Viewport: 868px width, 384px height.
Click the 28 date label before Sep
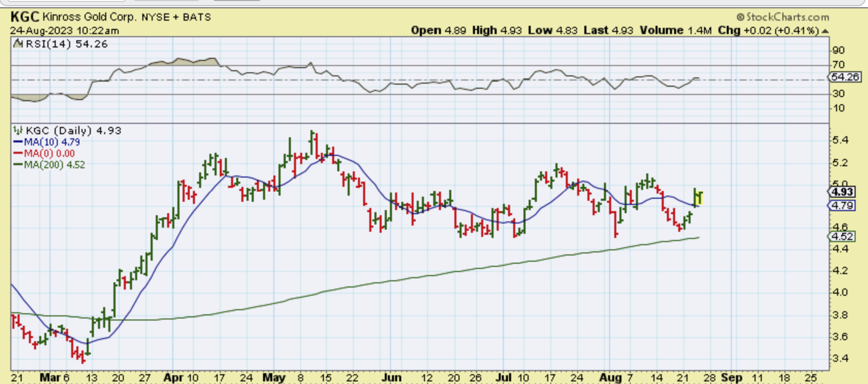pyautogui.click(x=710, y=378)
